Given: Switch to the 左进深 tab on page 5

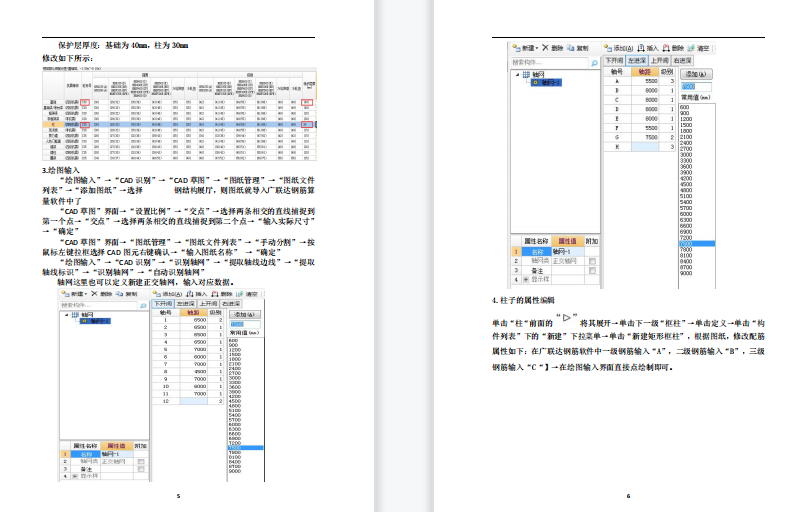Looking at the screenshot, I should pos(186,304).
